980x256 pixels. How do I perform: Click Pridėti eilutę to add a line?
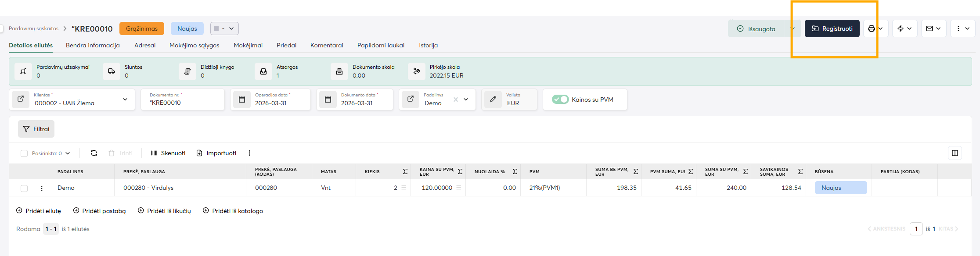pos(39,211)
